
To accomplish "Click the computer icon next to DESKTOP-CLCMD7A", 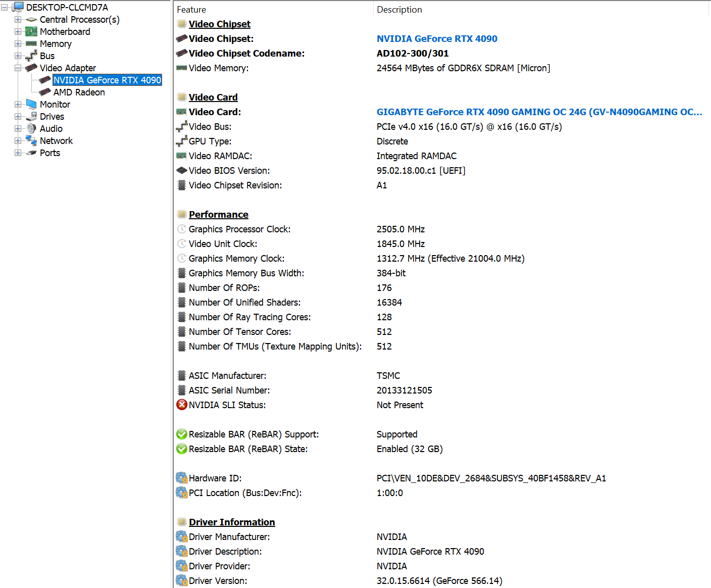I will (x=18, y=7).
